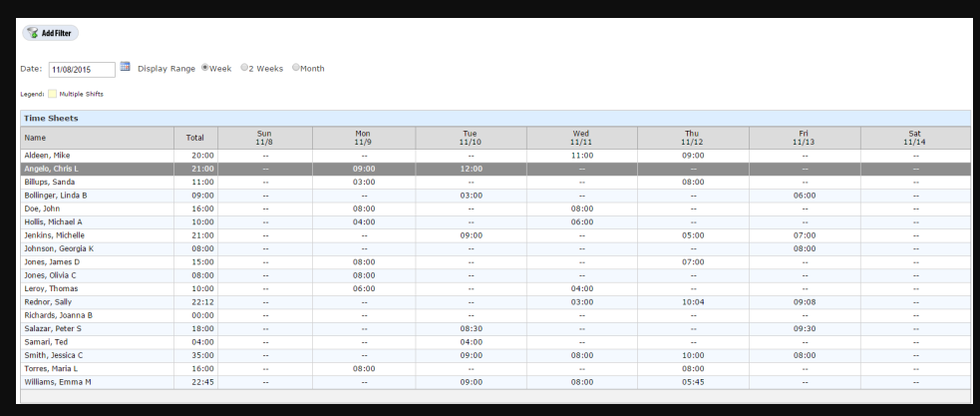The height and width of the screenshot is (416, 980).
Task: Click Smith, Jessica C's 35:00 total
Action: coord(195,354)
